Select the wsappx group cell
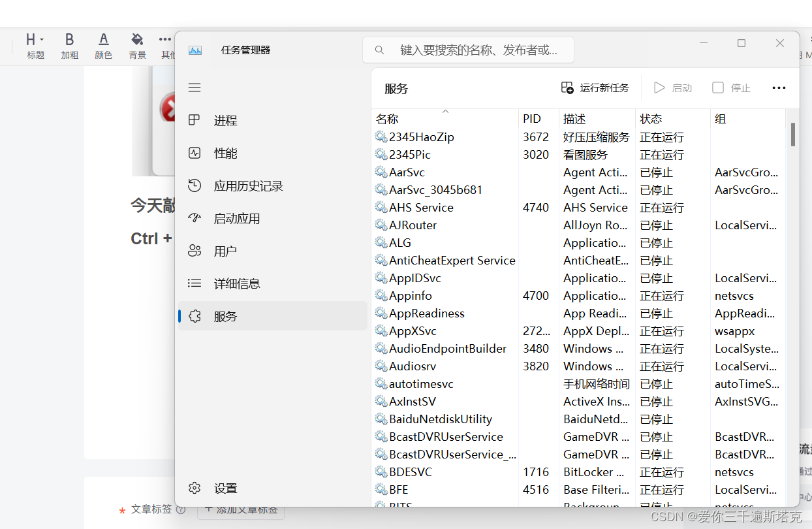Viewport: 812px width, 529px height. (x=734, y=331)
